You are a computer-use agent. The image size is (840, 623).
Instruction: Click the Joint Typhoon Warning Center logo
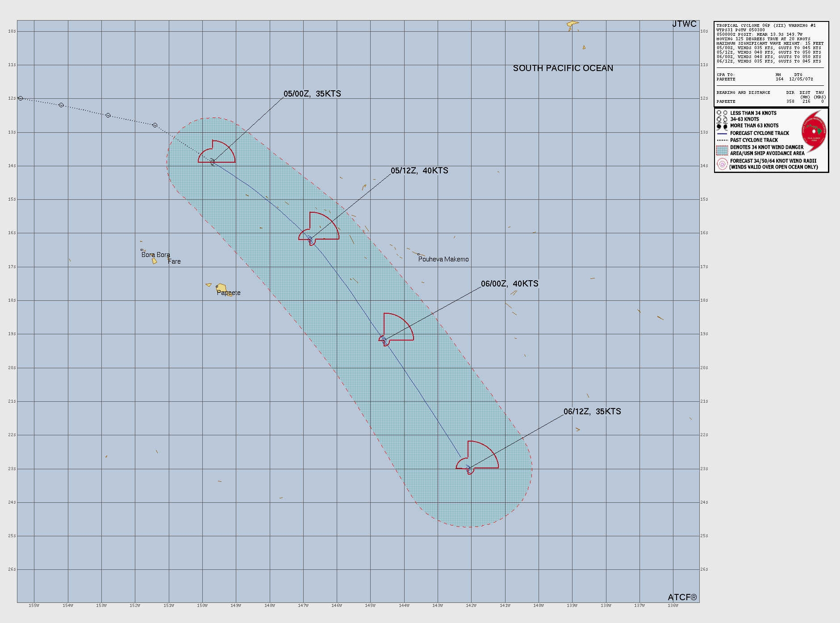tap(814, 131)
